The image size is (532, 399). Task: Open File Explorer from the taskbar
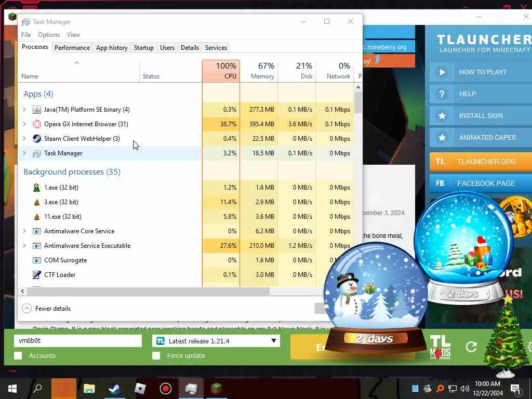click(x=89, y=389)
